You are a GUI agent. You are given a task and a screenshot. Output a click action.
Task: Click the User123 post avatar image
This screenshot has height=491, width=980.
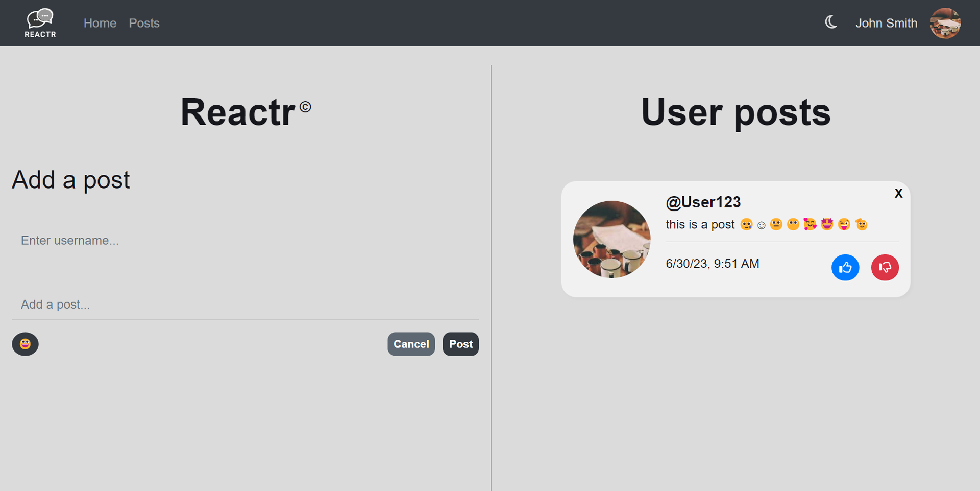coord(611,239)
